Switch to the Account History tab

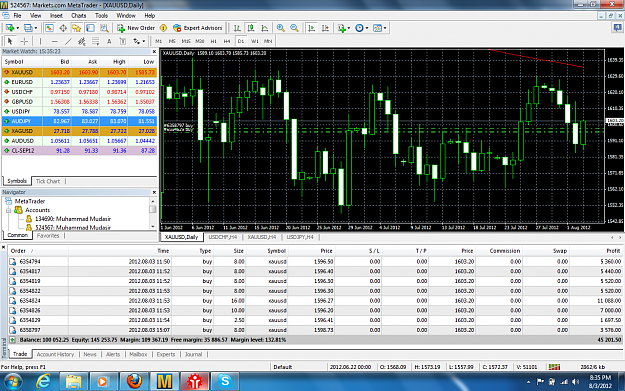(x=55, y=354)
